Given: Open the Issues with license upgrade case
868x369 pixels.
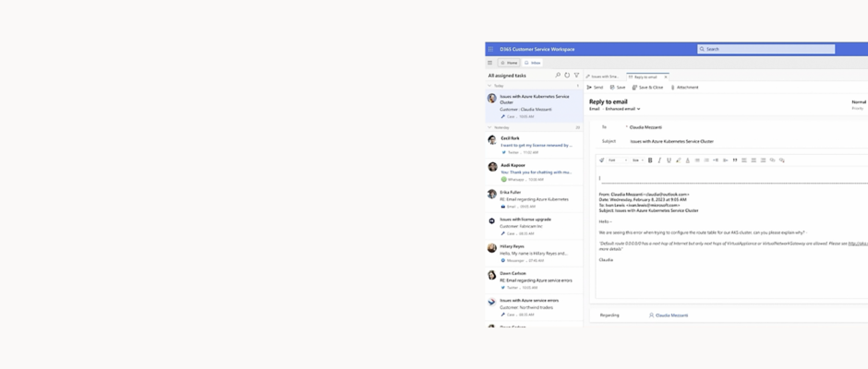Looking at the screenshot, I should pos(535,226).
